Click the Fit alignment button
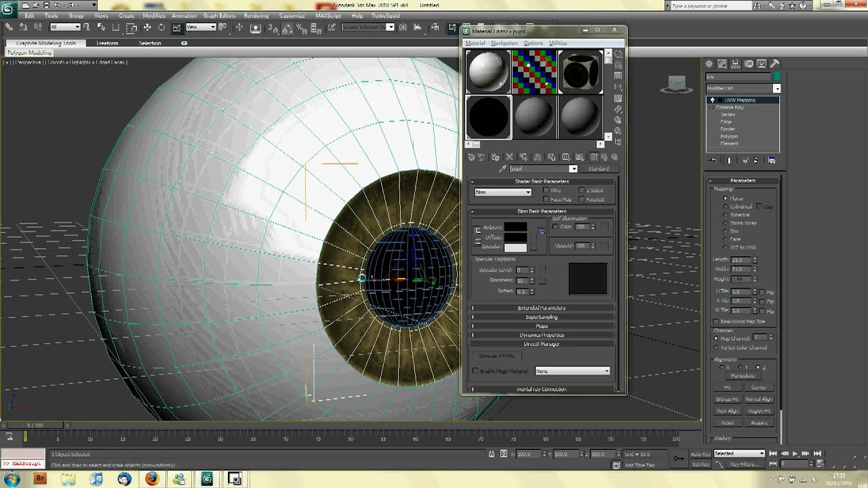Viewport: 868px width, 488px height. [727, 387]
